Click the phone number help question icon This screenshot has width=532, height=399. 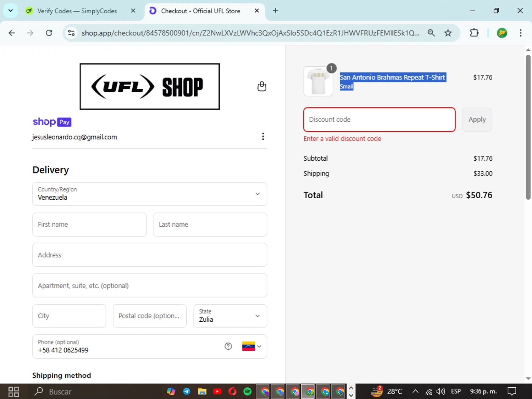[x=228, y=346]
